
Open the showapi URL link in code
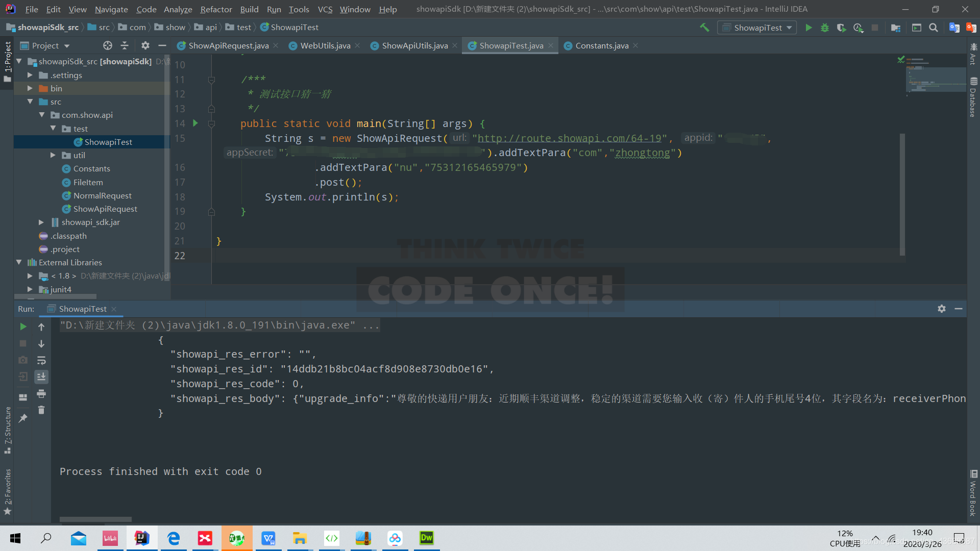click(x=569, y=138)
